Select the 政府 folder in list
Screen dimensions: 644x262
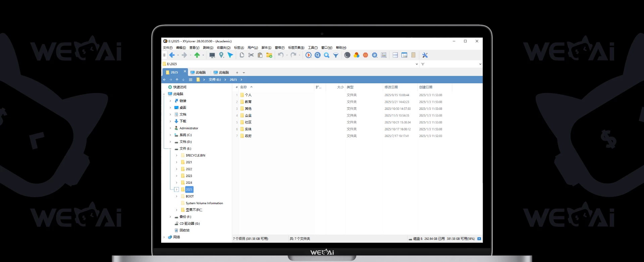coord(248,136)
